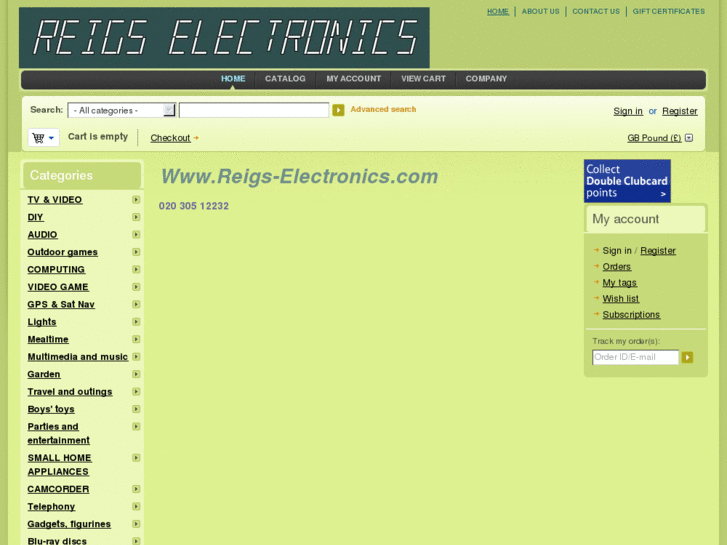
Task: Click the Order ID/E-mail tracking field
Action: 635,357
